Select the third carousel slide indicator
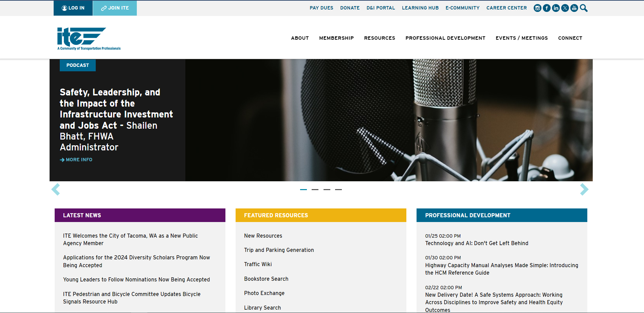Viewport: 644px width, 313px height. click(x=327, y=189)
